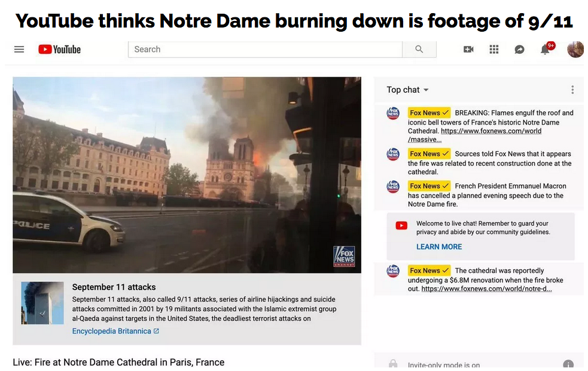588x371 pixels.
Task: Click Fox News avatar on renovation message
Action: pyautogui.click(x=393, y=271)
